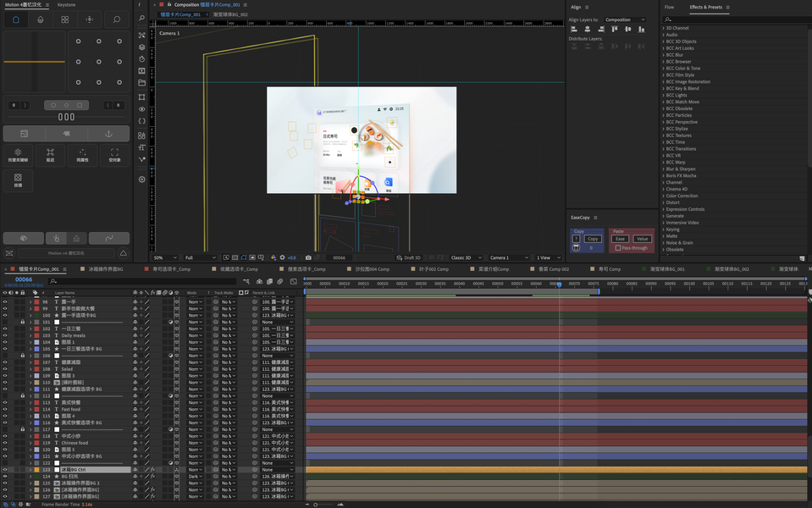Viewport: 812px width, 508px height.
Task: Open the Classic 3D renderer dropdown
Action: (466, 257)
